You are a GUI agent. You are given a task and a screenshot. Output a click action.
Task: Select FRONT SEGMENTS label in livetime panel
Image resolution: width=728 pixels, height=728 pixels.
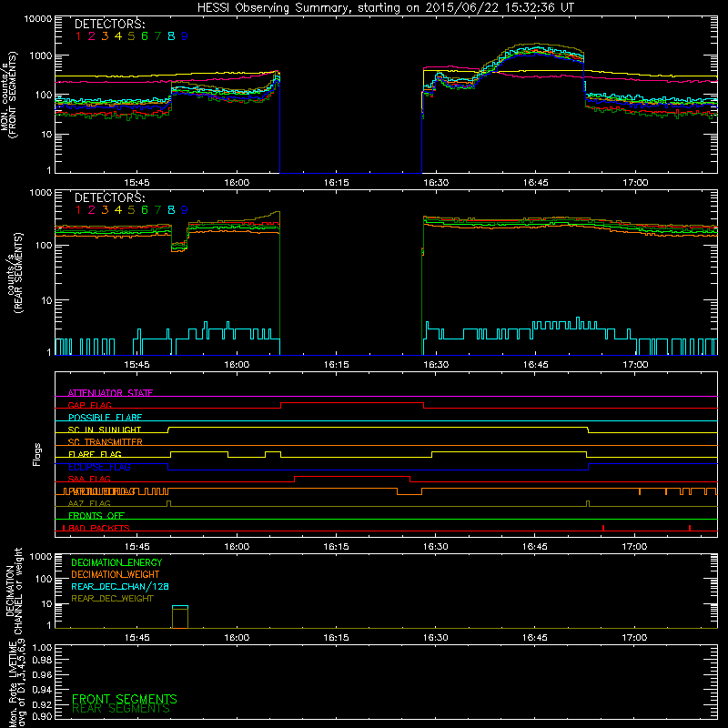(x=125, y=699)
